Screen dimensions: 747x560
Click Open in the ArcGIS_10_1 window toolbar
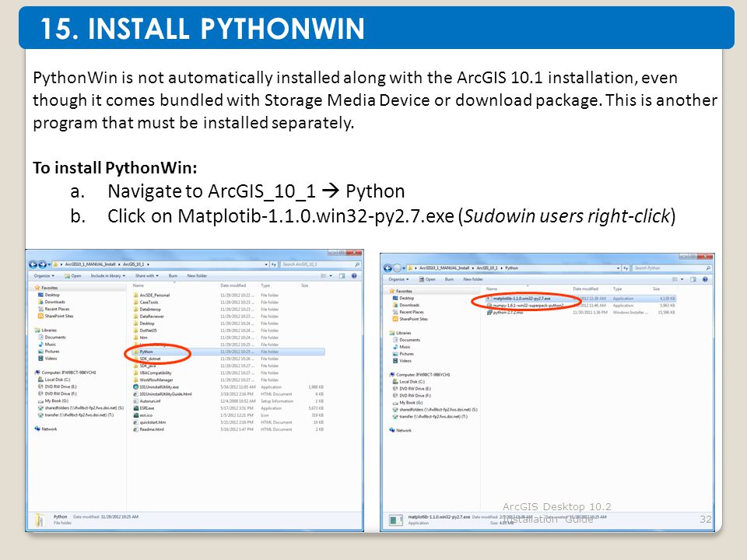(73, 275)
